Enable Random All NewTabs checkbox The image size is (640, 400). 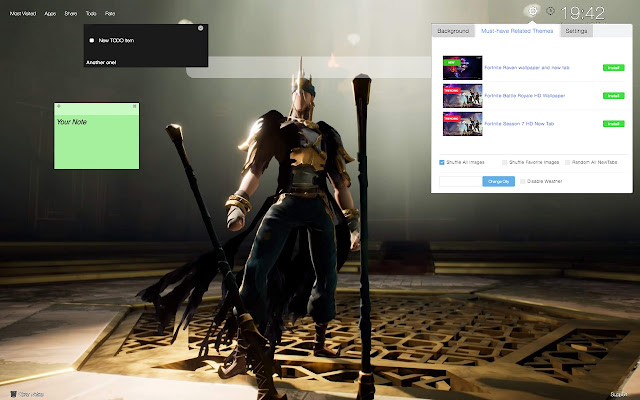[567, 162]
